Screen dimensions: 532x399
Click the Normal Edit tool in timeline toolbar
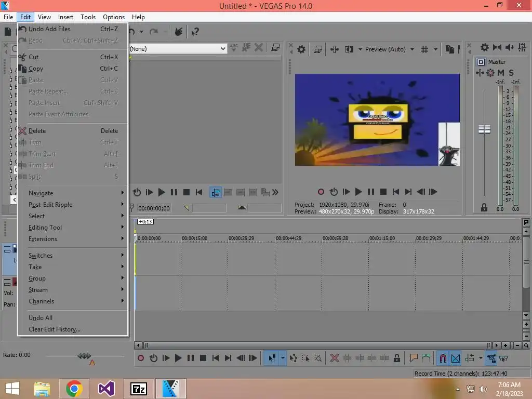[272, 358]
